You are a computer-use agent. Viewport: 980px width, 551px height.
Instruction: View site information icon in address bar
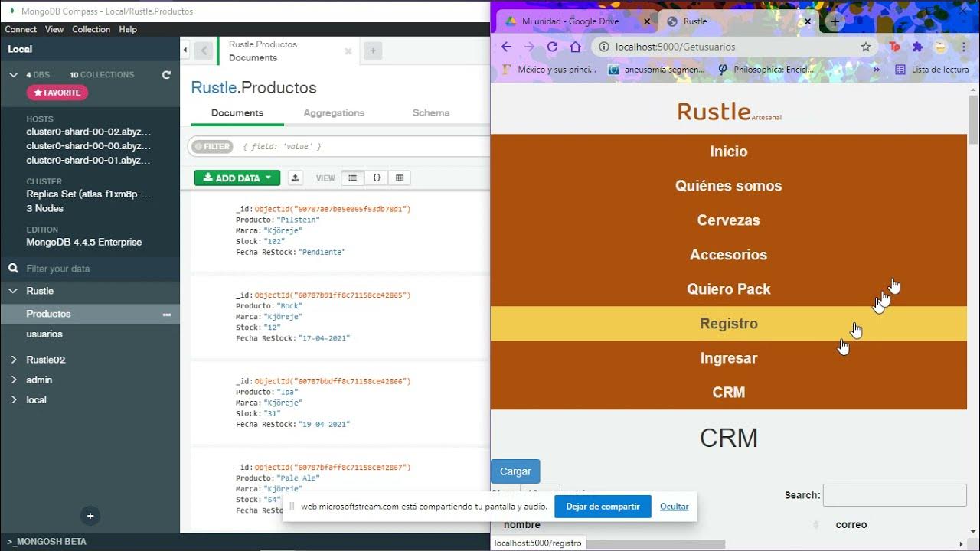pos(603,47)
